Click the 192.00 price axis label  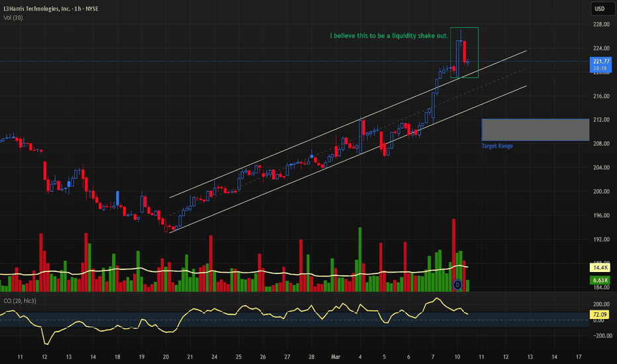pos(601,240)
